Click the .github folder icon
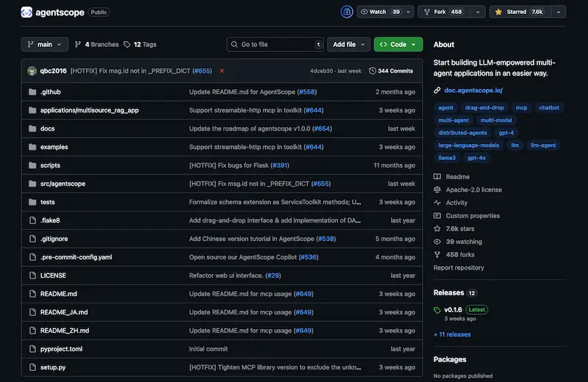 32,92
